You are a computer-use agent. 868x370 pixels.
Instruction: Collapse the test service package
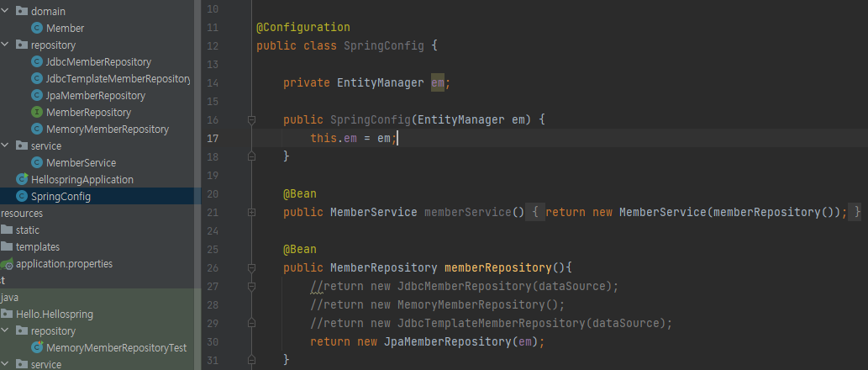[5, 364]
